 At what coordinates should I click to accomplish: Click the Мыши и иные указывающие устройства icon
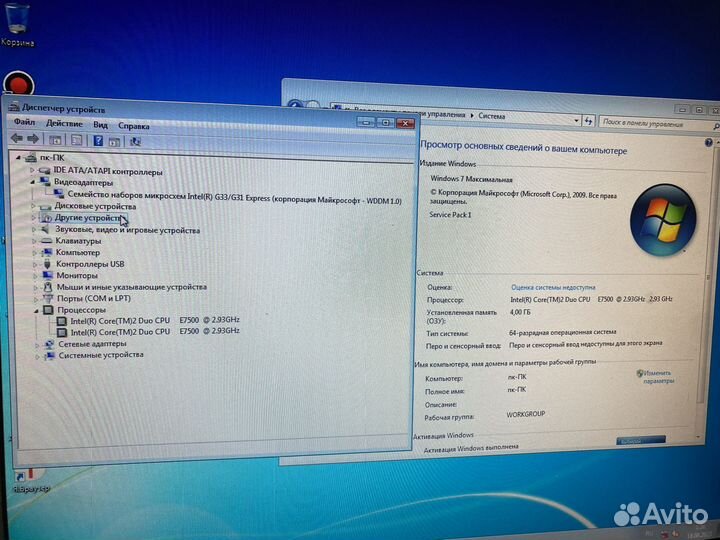click(48, 287)
